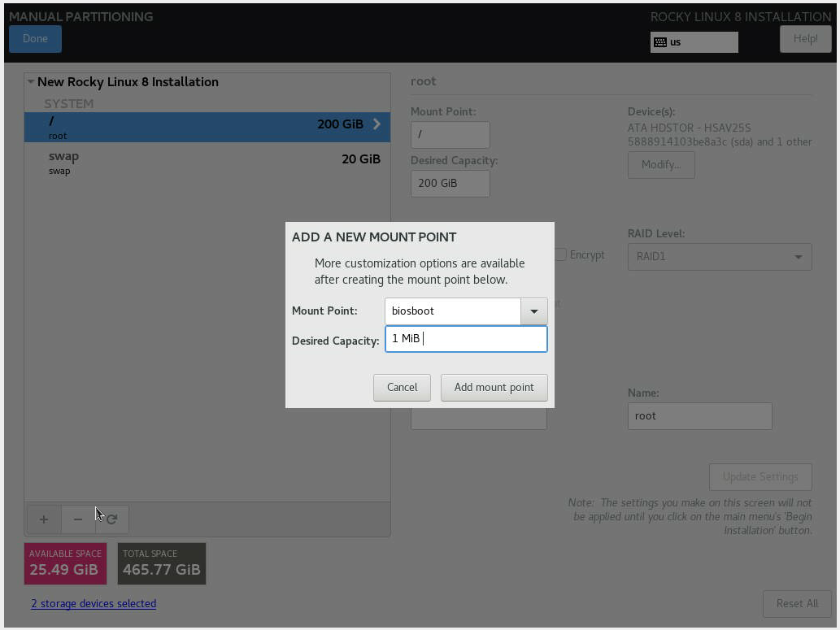
Task: Click the TOTAL SPACE 465.77 GiB box
Action: tap(162, 563)
